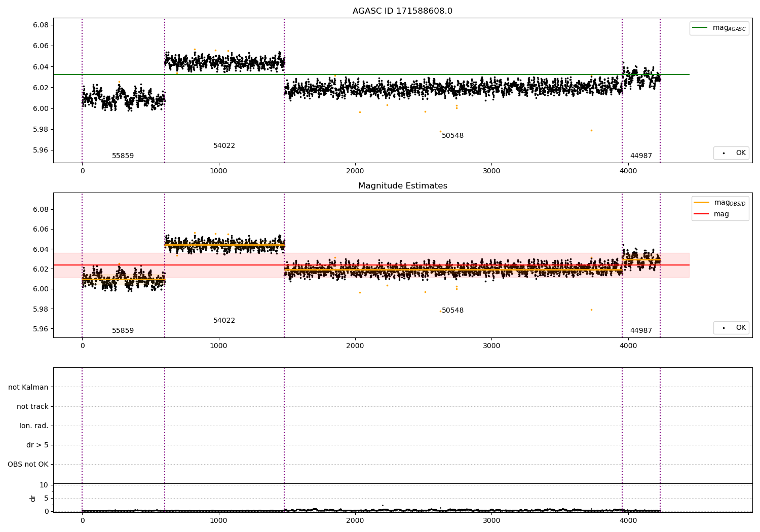Click obsid label 50548 in top plot
The image size is (760, 532).
[x=452, y=135]
